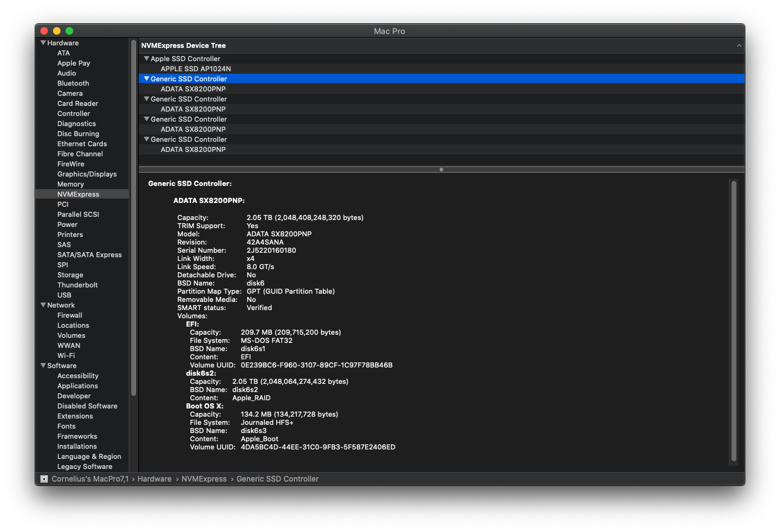The image size is (780, 532).
Task: Click the serial number 2J5220160180
Action: [x=271, y=250]
